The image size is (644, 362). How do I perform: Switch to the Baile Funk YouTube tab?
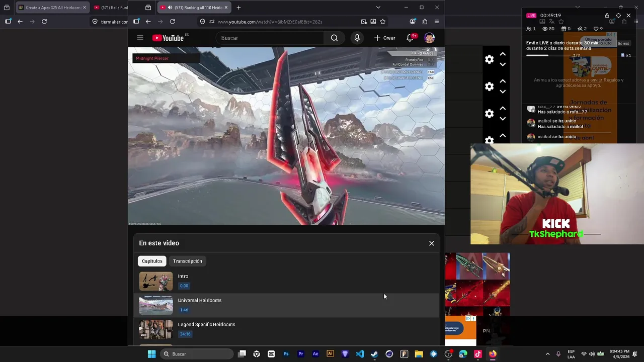(111, 8)
